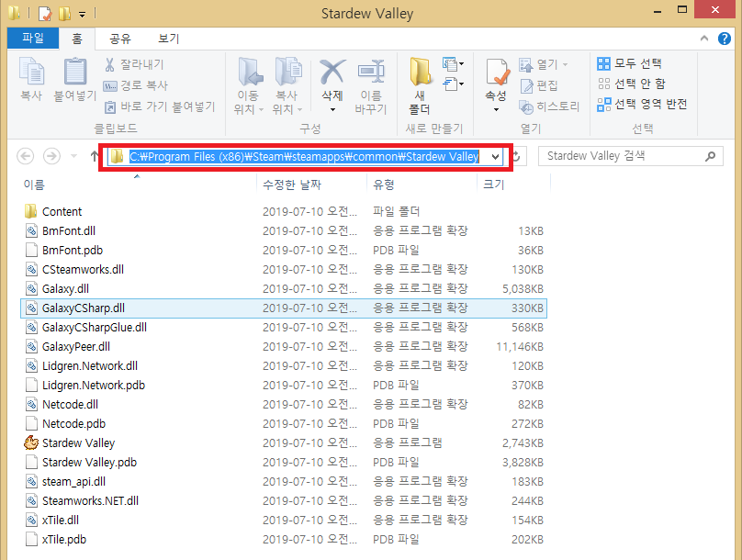The image size is (742, 560).
Task: Select the Content folder icon
Action: point(31,211)
